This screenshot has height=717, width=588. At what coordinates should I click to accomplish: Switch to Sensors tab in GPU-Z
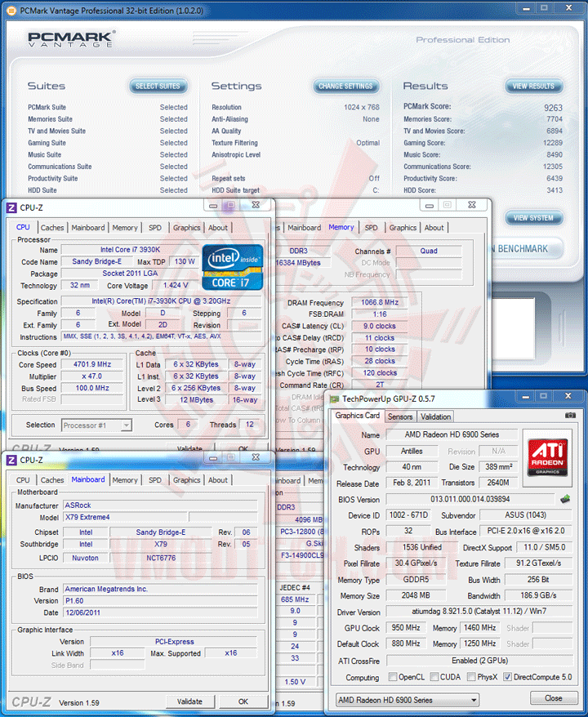tap(400, 416)
